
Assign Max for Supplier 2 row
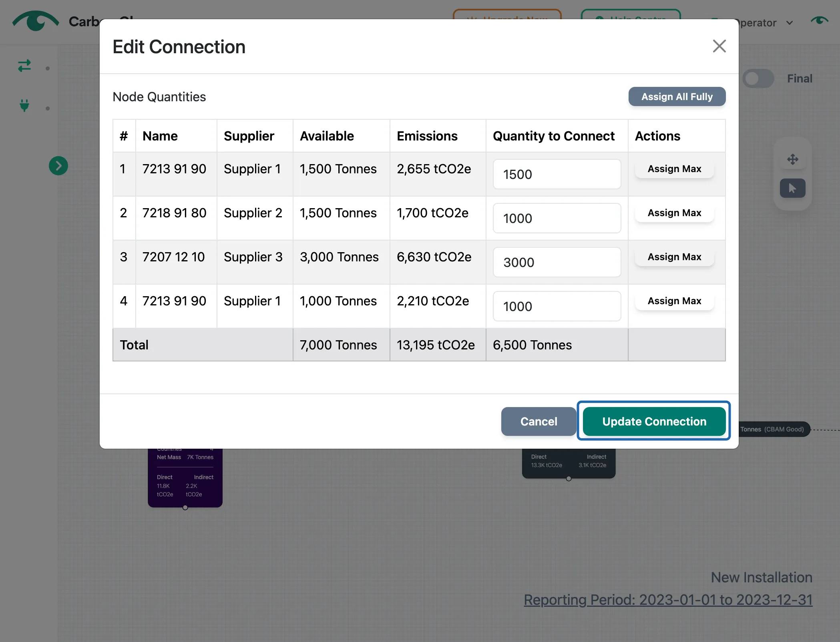pyautogui.click(x=674, y=213)
